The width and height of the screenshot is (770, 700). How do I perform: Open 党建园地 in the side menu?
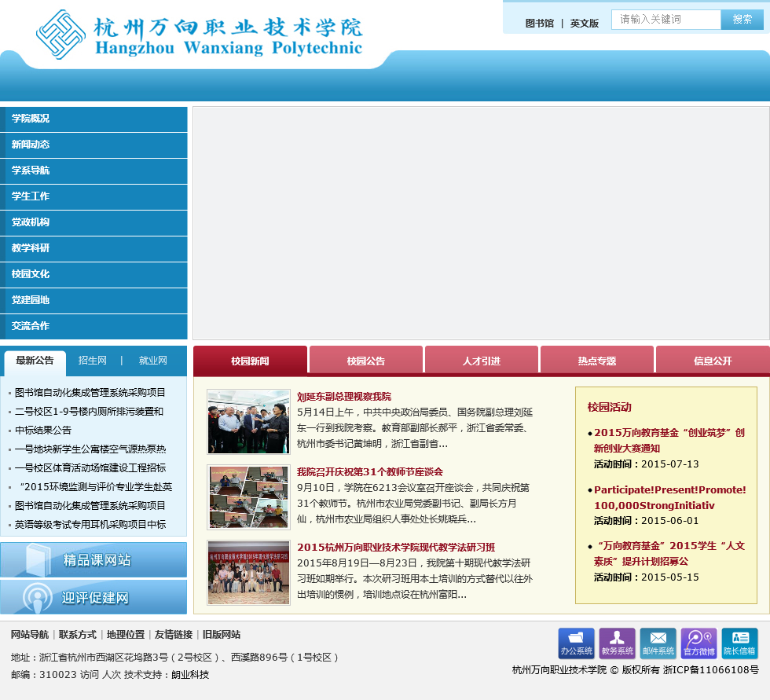[93, 300]
